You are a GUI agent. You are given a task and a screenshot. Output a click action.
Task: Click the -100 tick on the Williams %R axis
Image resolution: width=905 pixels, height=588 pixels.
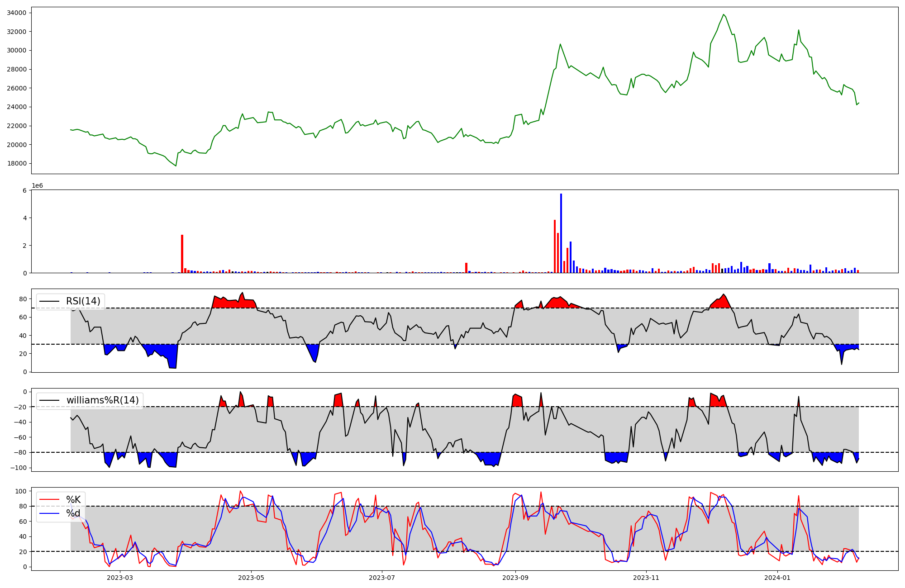pos(19,467)
